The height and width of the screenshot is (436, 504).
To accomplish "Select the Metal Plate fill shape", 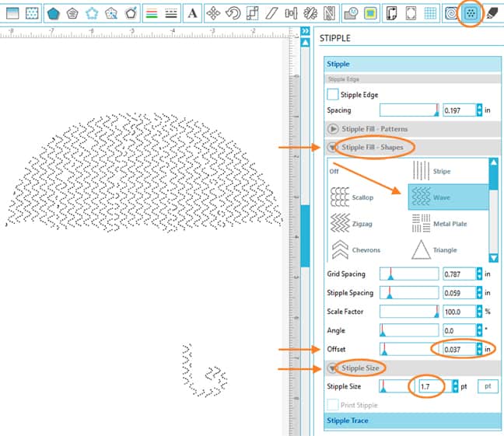I will click(x=448, y=224).
